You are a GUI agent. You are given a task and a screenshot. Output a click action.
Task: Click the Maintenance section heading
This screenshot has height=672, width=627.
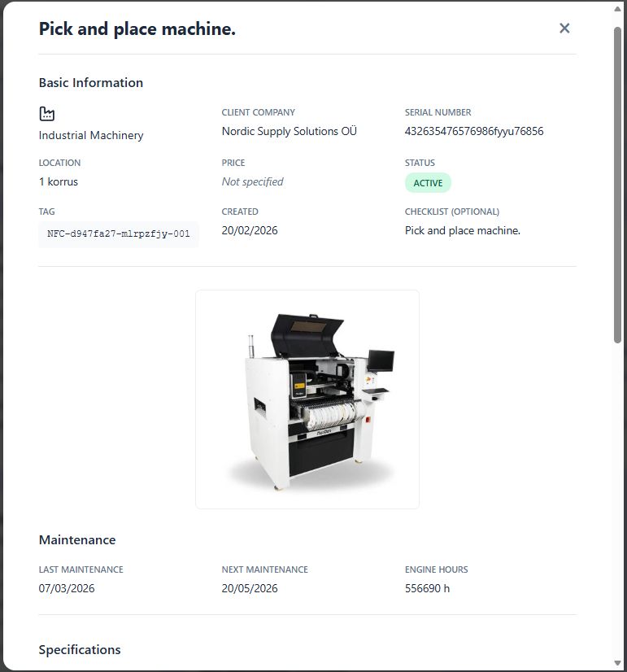tap(77, 540)
